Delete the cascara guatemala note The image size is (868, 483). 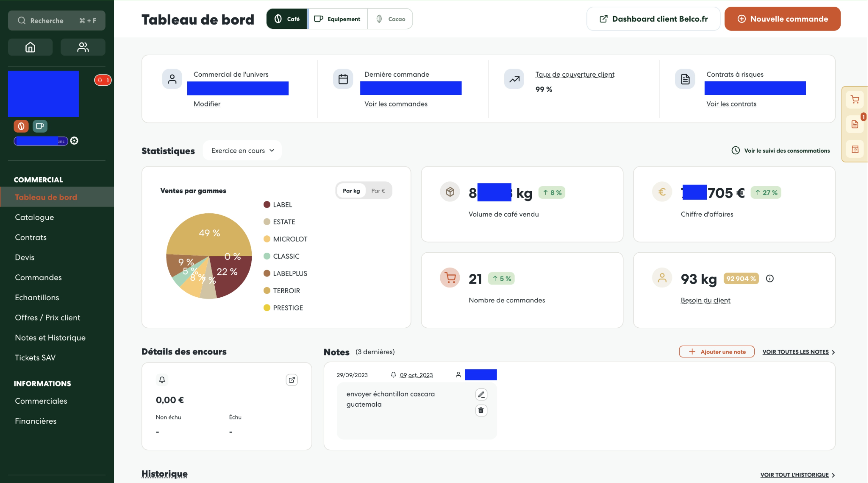point(481,410)
